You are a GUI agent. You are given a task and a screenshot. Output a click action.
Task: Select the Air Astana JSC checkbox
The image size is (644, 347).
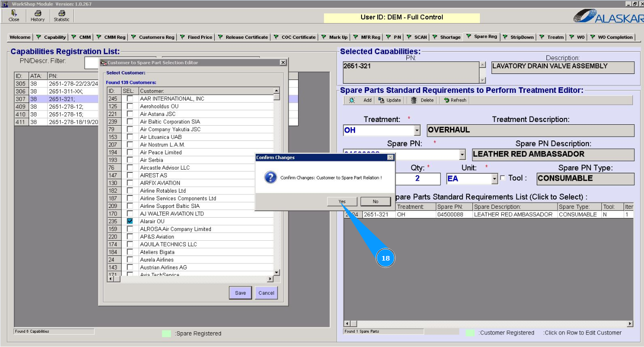[x=130, y=114]
